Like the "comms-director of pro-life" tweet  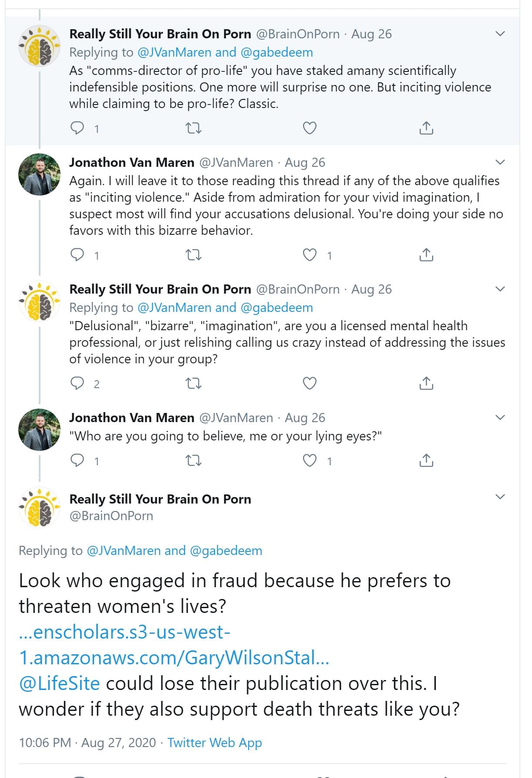310,128
